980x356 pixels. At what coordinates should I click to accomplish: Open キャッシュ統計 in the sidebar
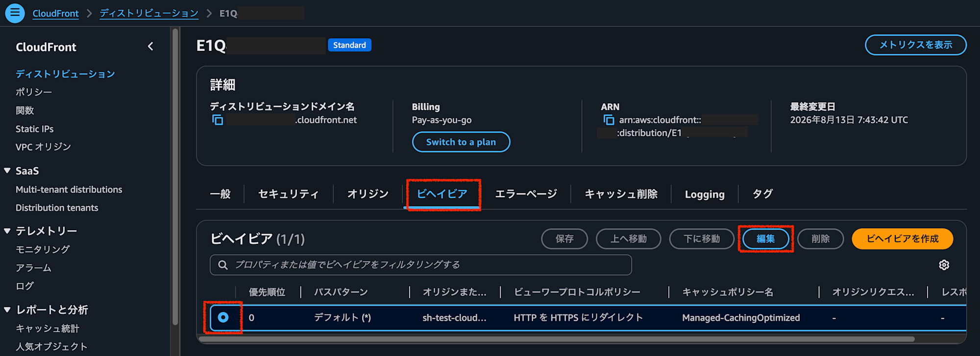coord(48,329)
